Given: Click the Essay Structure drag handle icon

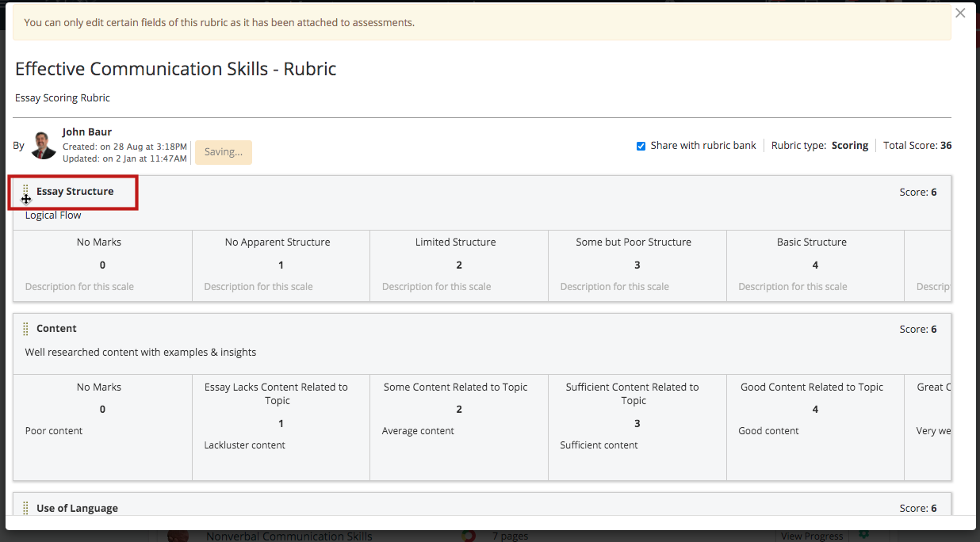Looking at the screenshot, I should (25, 193).
